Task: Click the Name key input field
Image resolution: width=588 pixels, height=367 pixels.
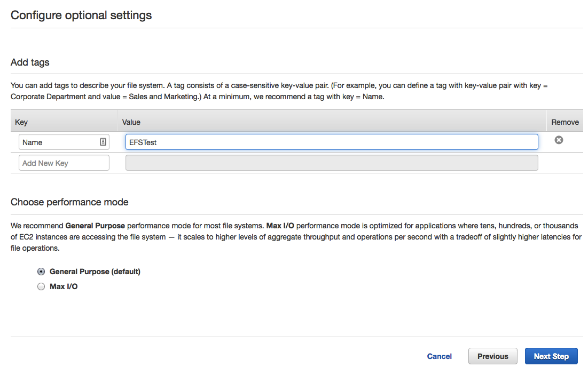Action: tap(64, 142)
